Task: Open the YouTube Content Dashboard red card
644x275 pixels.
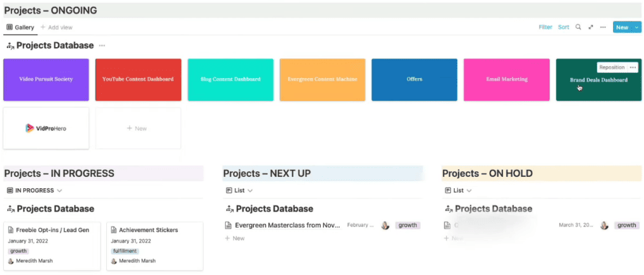Action: (x=138, y=80)
